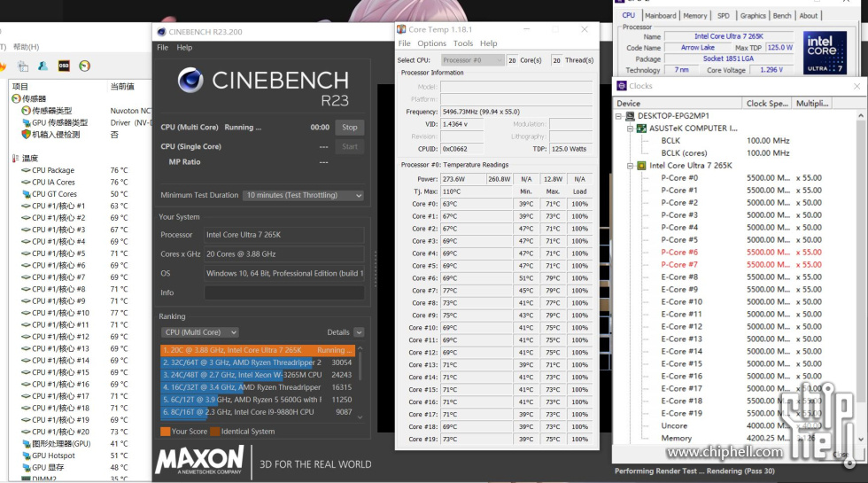The width and height of the screenshot is (868, 483).
Task: Click the flame stability test icon in AIDA64
Action: [x=3, y=66]
